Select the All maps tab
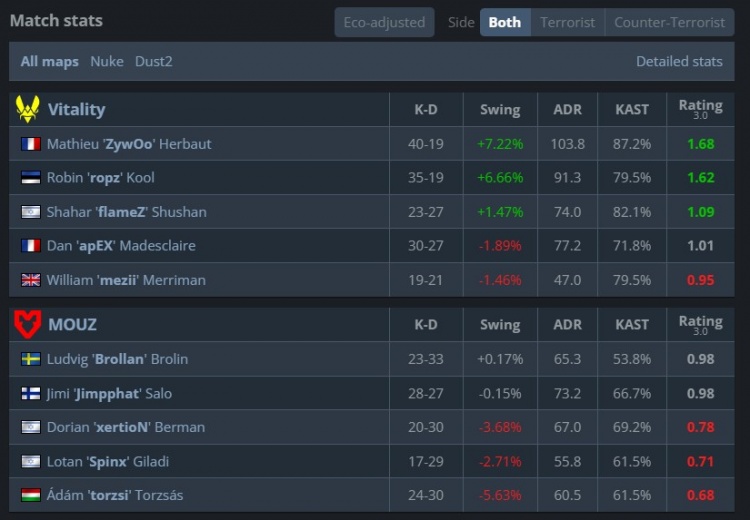The image size is (750, 520). point(50,61)
